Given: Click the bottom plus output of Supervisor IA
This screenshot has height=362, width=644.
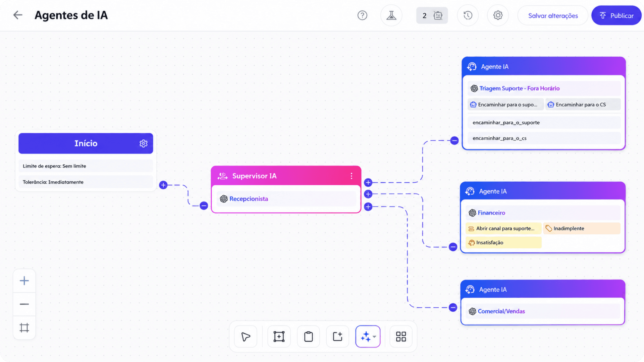Looking at the screenshot, I should coord(368,207).
